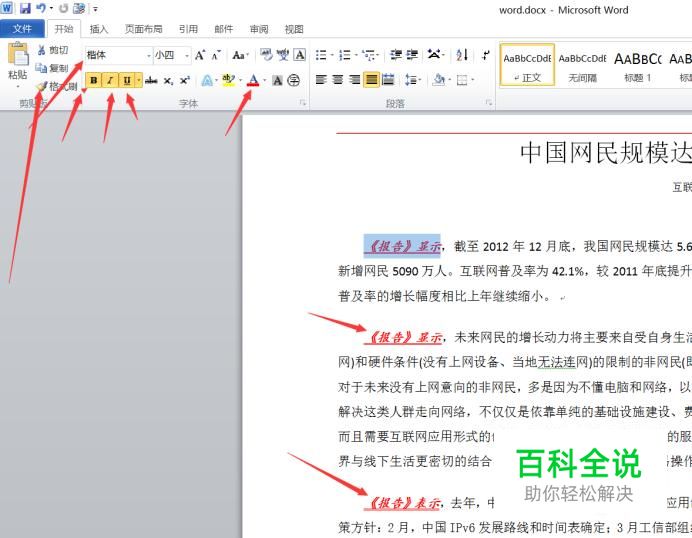Toggle Underline formatting off
Viewport: 692px width, 538px height.
click(x=126, y=80)
